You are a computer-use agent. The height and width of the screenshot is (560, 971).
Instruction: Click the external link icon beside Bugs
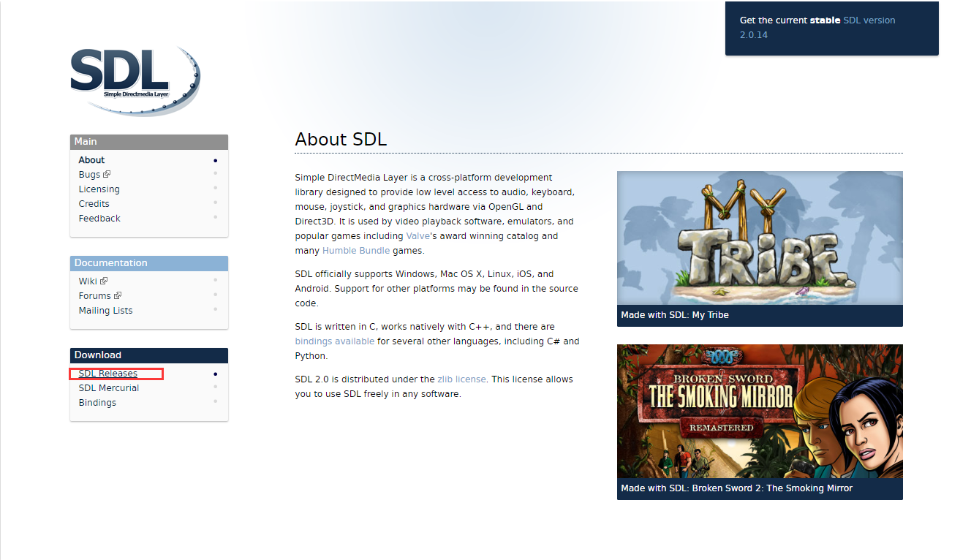coord(107,174)
